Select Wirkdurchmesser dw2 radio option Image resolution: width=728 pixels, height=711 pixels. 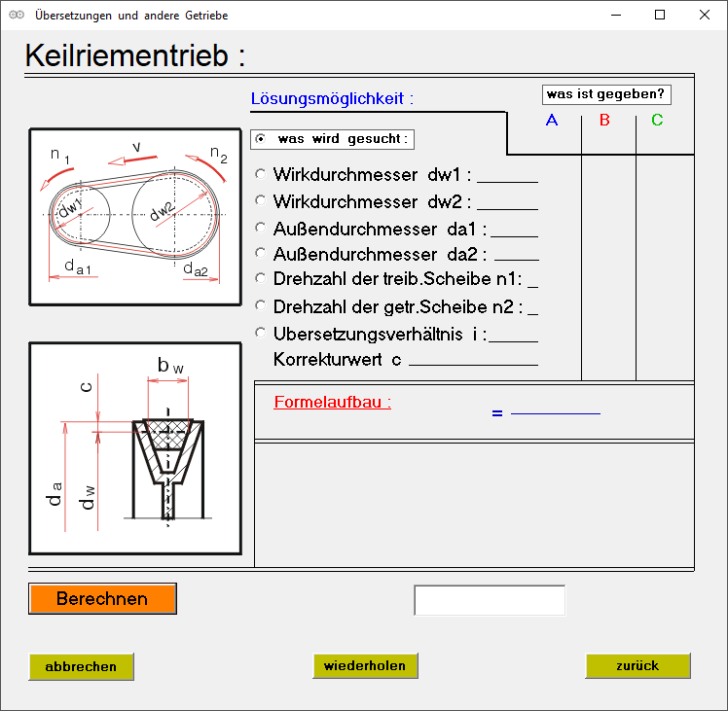tap(260, 200)
